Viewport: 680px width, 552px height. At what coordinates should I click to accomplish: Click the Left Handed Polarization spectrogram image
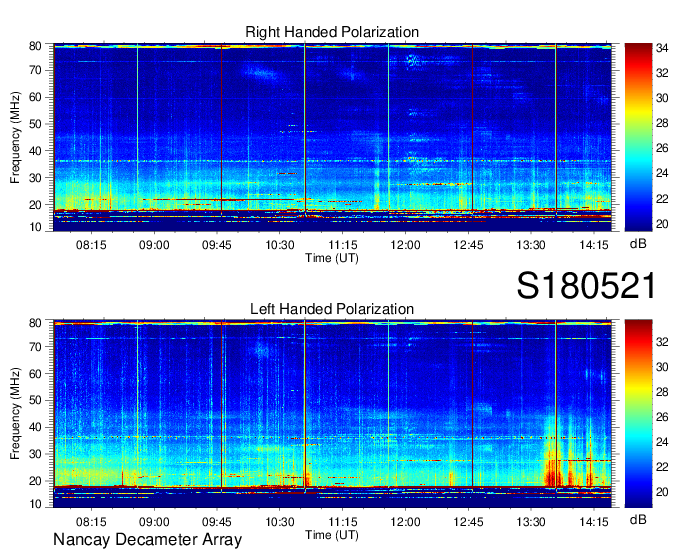pyautogui.click(x=332, y=414)
